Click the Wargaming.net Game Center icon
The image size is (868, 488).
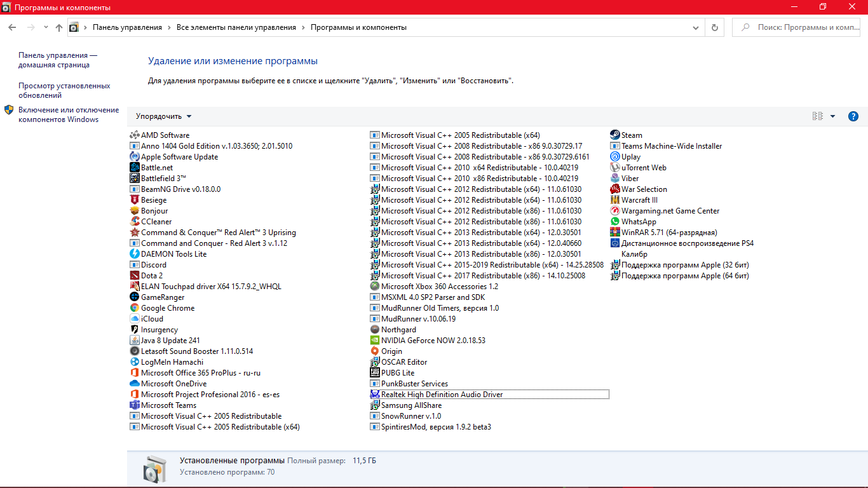(614, 211)
